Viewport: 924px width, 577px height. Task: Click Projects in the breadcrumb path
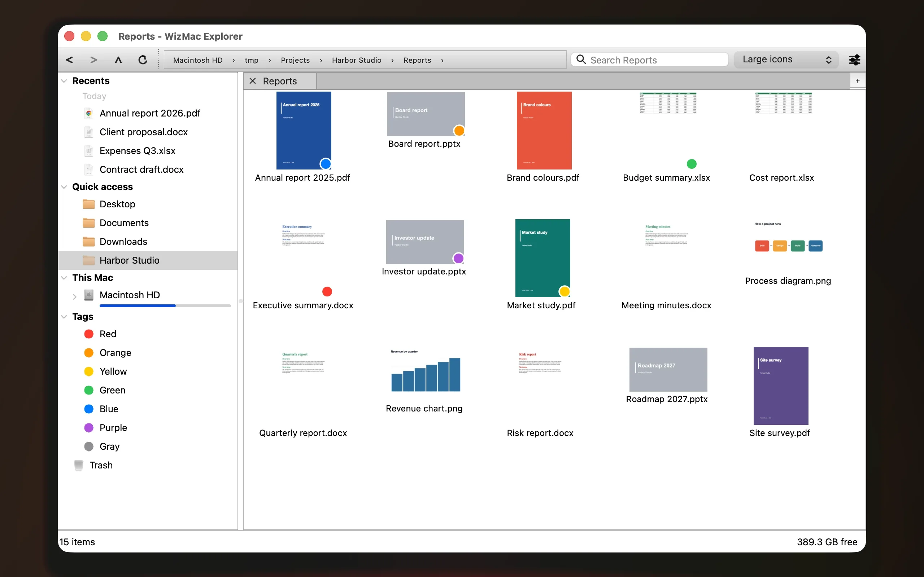click(x=295, y=60)
